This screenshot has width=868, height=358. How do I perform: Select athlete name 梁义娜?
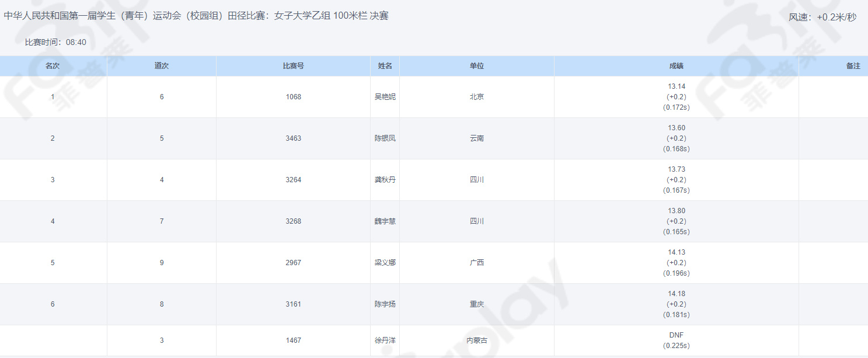pos(385,263)
